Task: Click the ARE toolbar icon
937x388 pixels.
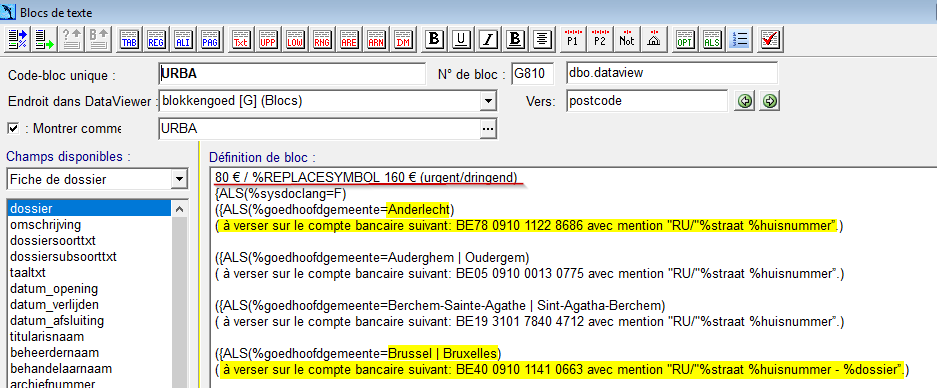Action: pyautogui.click(x=348, y=39)
